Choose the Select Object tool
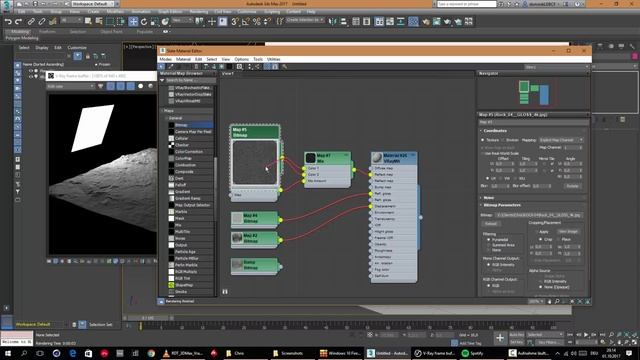 [x=88, y=21]
